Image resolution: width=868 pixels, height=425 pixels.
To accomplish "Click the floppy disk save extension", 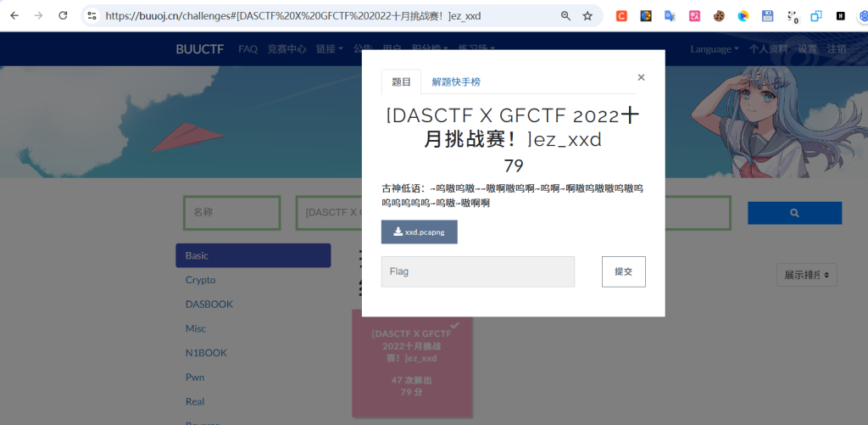I will point(768,15).
